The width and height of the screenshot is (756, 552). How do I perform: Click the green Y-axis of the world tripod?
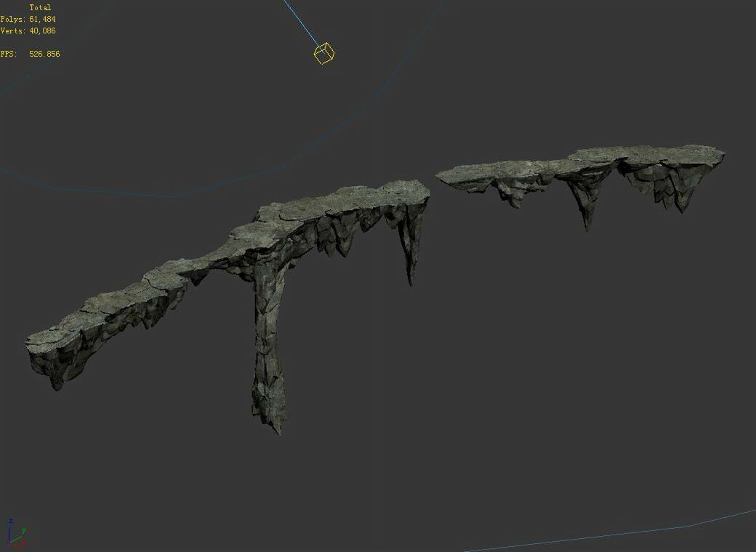point(23,529)
